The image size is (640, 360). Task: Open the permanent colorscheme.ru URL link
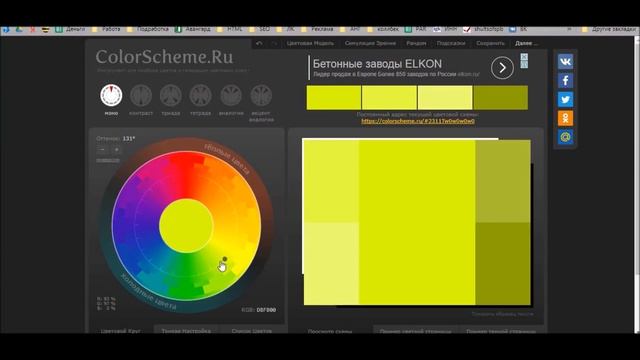click(x=418, y=121)
